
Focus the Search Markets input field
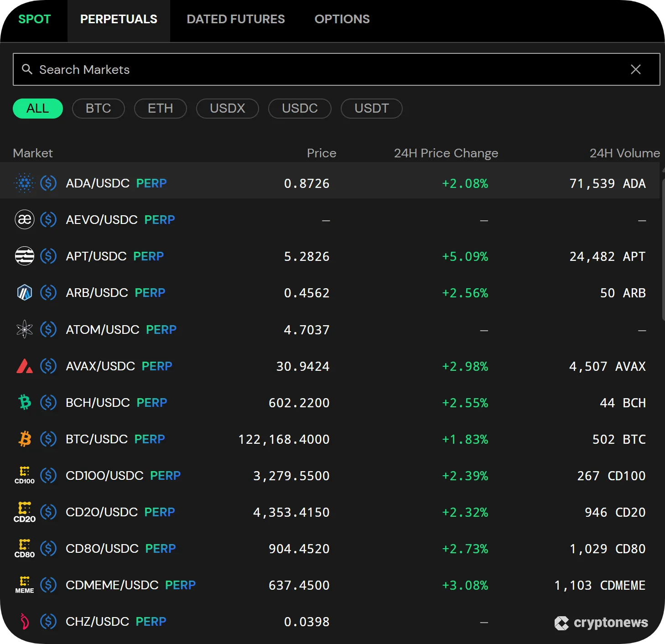[x=337, y=69]
